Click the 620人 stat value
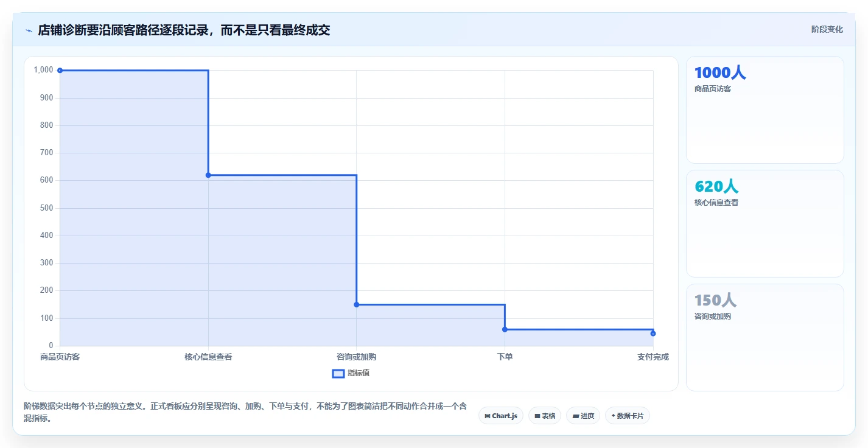 click(716, 186)
